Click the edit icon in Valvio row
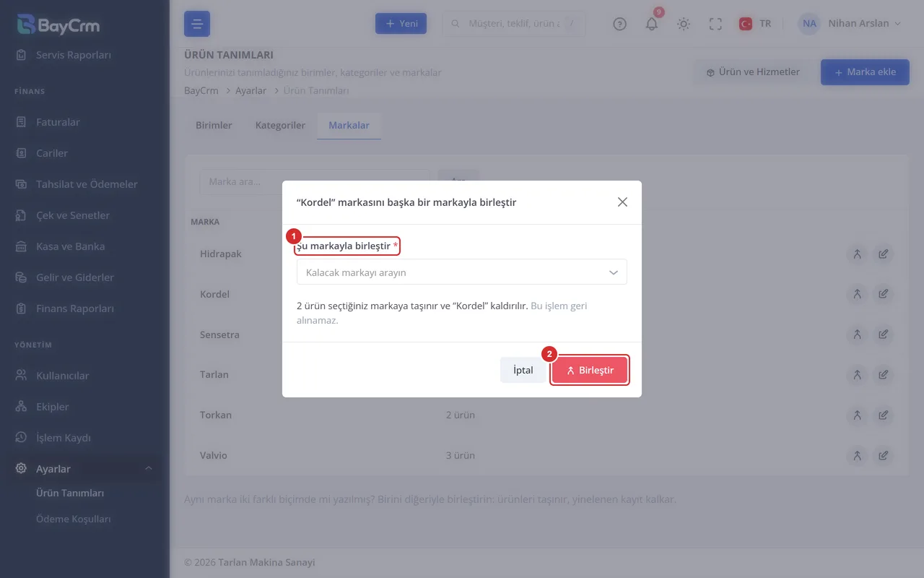 883,456
